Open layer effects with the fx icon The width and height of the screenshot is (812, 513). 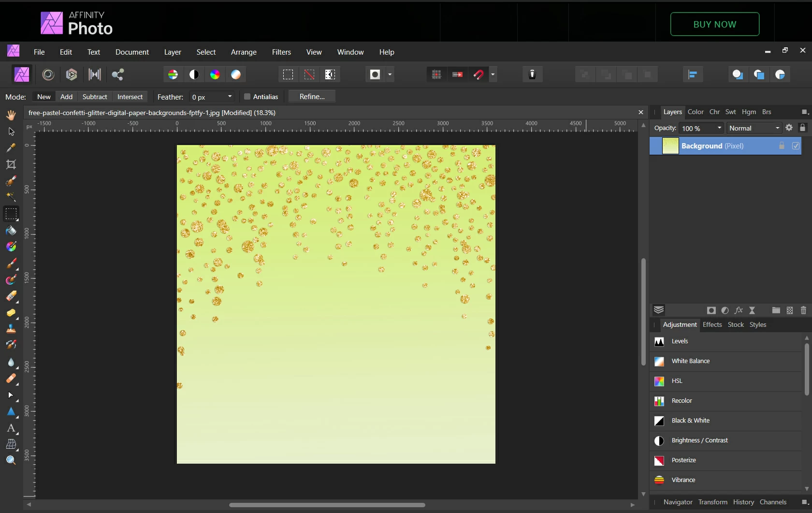click(739, 311)
